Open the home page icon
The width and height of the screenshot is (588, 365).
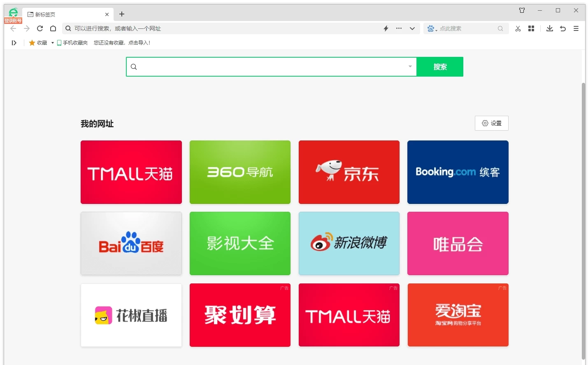pyautogui.click(x=53, y=28)
